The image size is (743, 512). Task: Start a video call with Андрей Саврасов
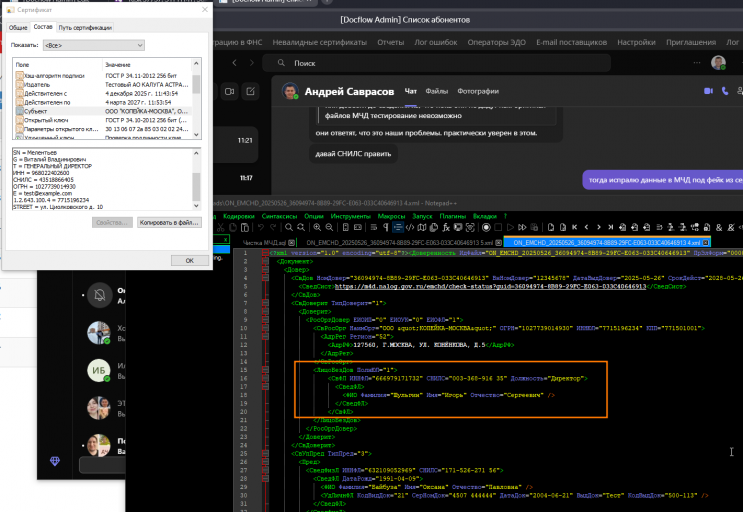tap(709, 91)
